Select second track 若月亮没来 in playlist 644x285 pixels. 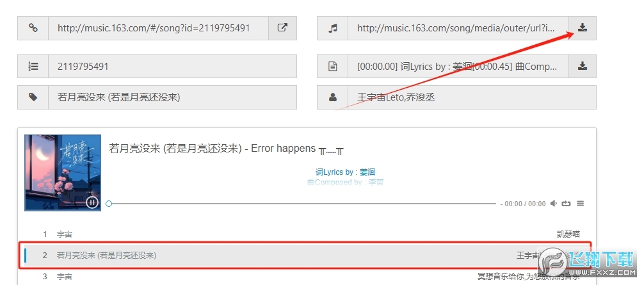click(x=307, y=255)
